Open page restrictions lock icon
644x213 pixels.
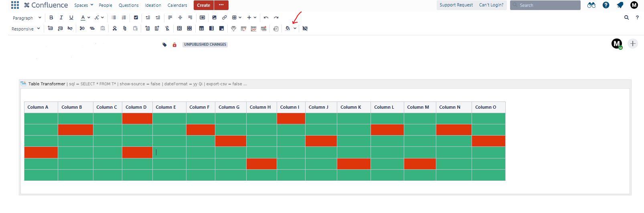(174, 45)
